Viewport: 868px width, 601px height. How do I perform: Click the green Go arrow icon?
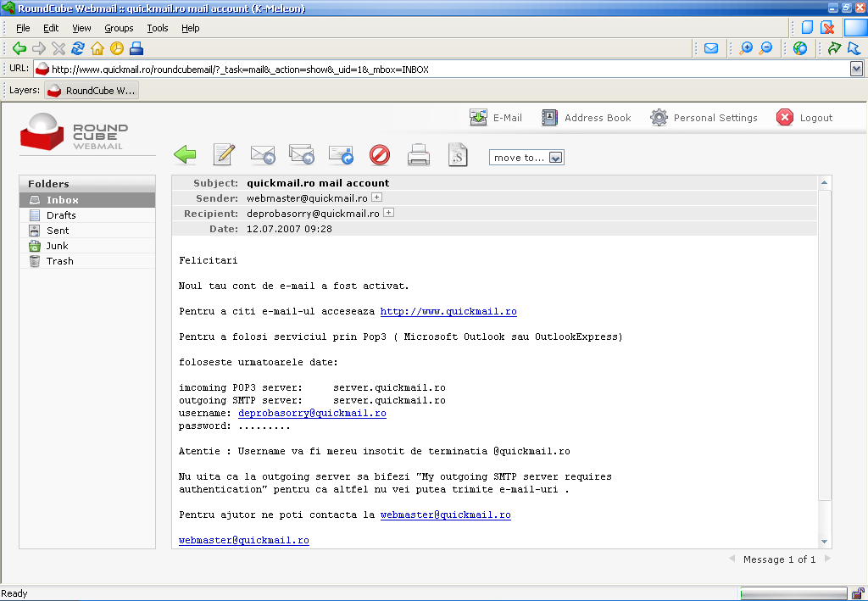834,48
